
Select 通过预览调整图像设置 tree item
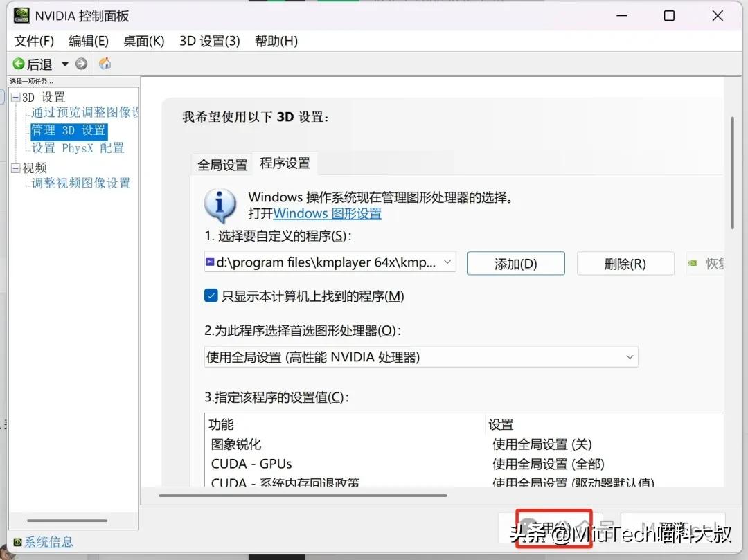(84, 112)
